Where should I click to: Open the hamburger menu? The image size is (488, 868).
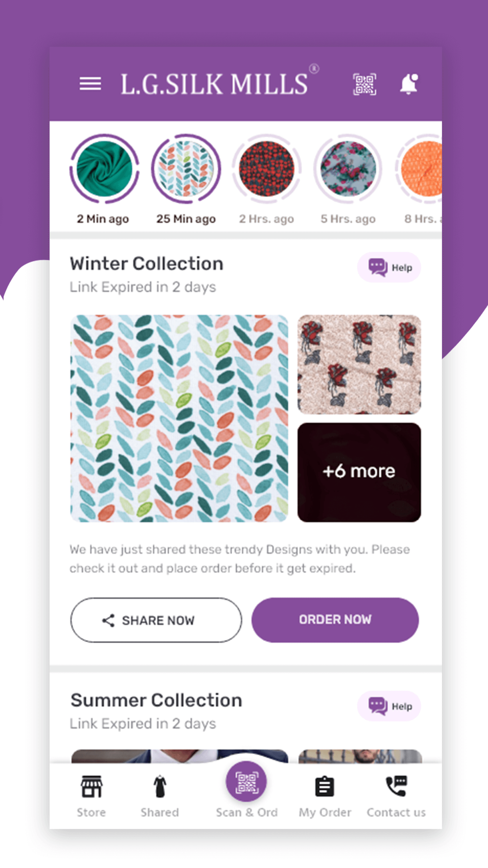[90, 84]
